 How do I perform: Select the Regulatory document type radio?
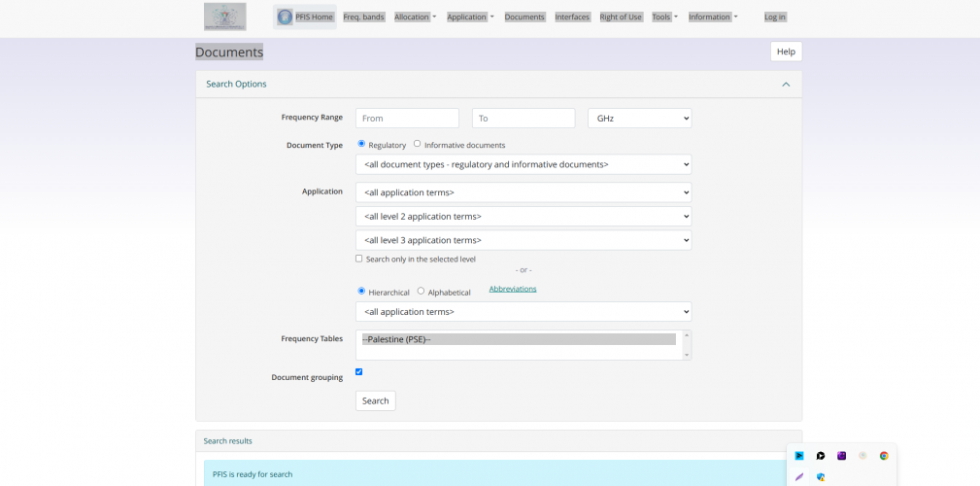pyautogui.click(x=361, y=144)
